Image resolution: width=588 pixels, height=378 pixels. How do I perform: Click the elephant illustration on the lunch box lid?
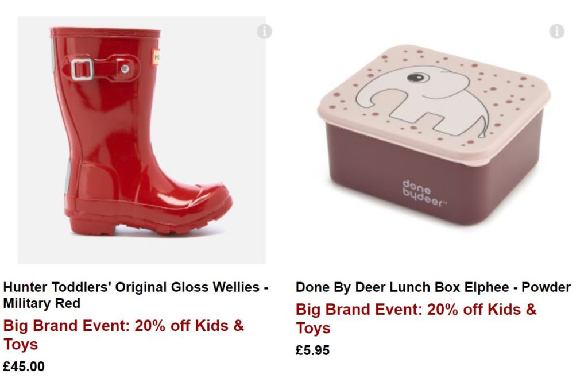coord(422,101)
